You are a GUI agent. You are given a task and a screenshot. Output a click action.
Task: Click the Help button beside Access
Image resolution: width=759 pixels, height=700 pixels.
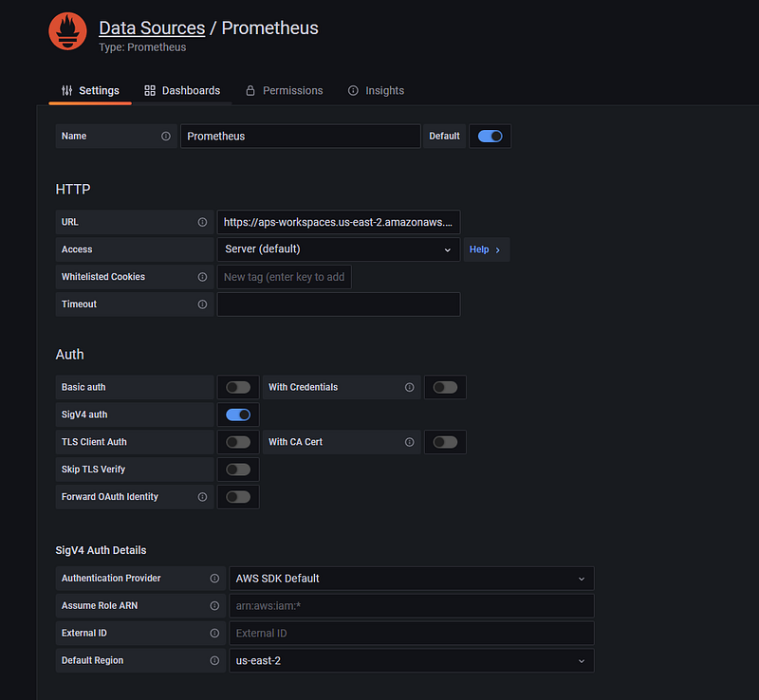(486, 249)
